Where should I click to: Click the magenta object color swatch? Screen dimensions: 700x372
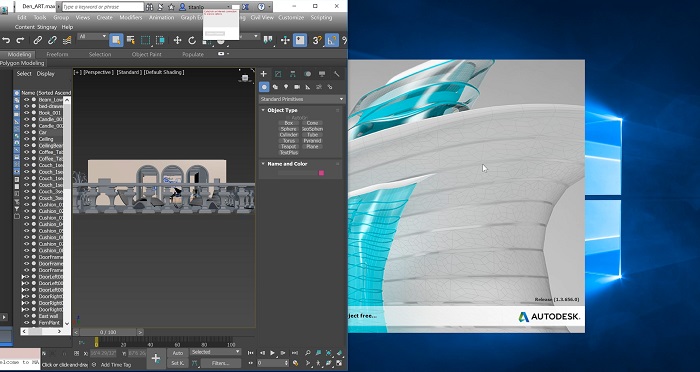321,173
